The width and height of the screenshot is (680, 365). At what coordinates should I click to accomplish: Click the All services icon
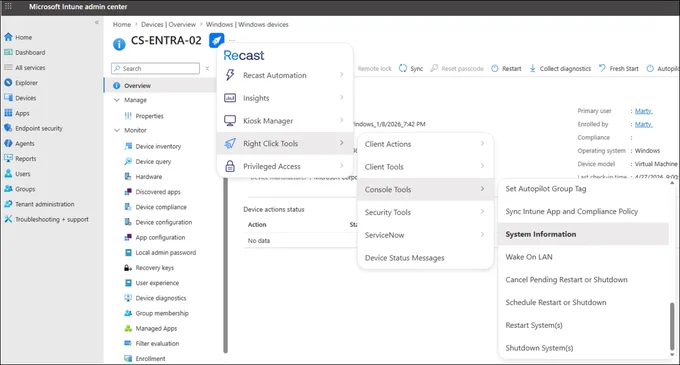(8, 67)
